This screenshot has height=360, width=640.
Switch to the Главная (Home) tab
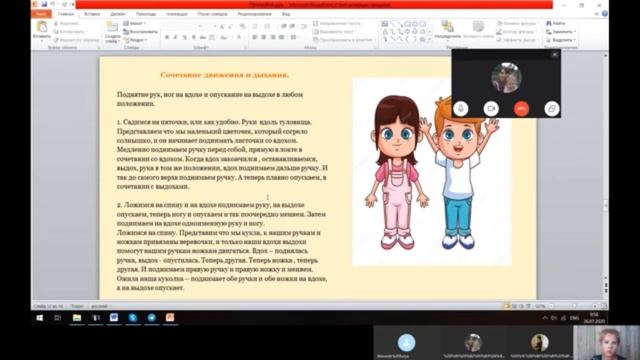[66, 14]
